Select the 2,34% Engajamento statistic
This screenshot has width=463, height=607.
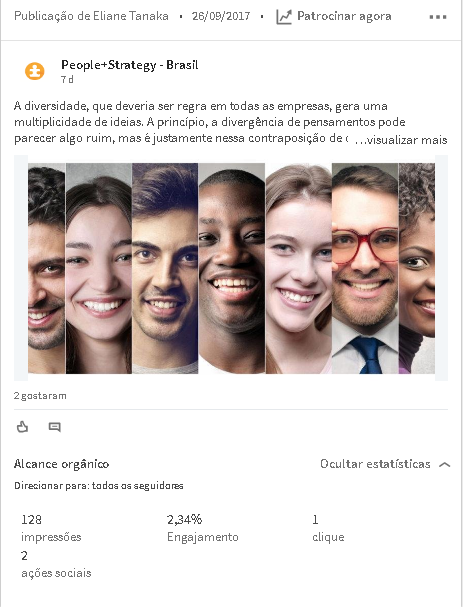[203, 528]
